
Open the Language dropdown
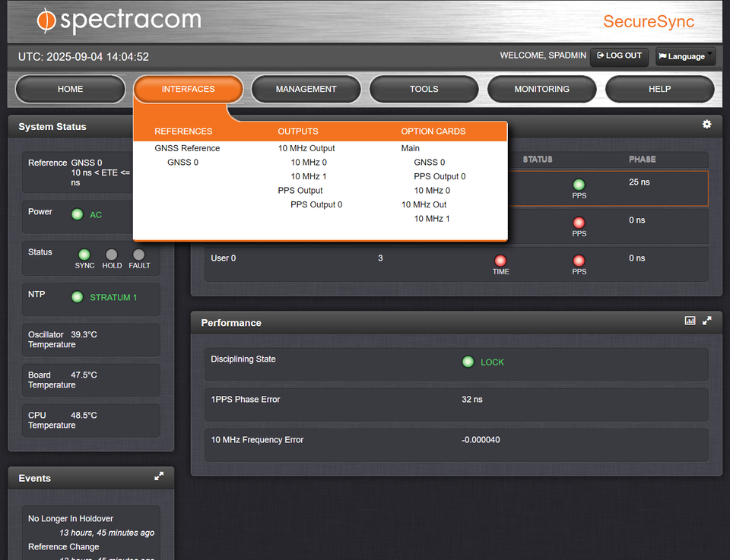(685, 55)
